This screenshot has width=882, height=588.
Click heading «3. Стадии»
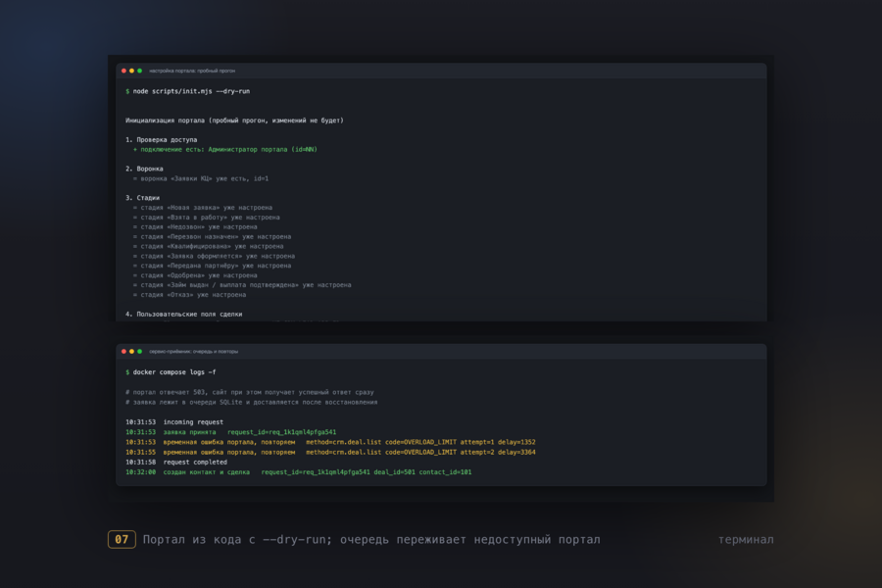[143, 198]
